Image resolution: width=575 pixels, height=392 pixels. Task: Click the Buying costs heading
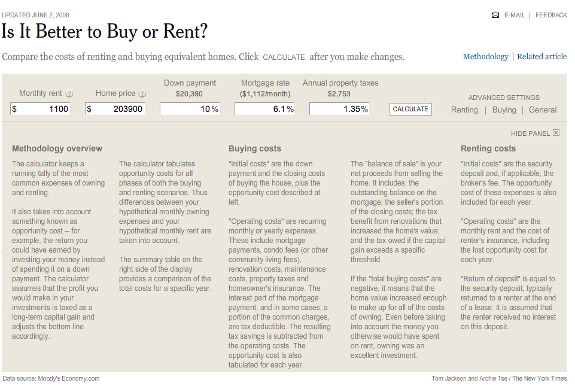click(x=254, y=148)
